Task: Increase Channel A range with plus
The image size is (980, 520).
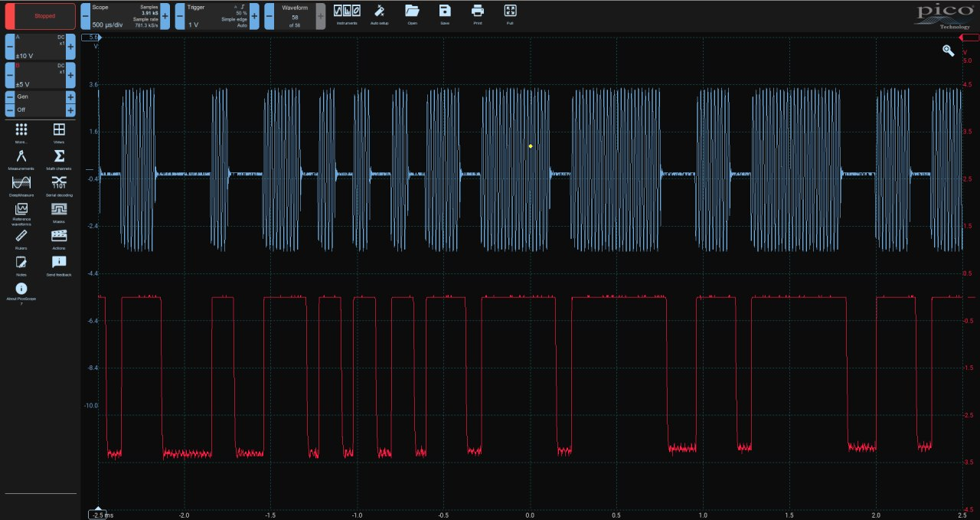Action: tap(70, 47)
